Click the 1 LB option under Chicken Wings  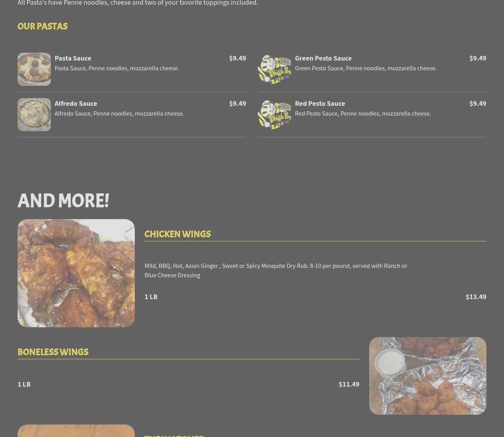coord(151,297)
